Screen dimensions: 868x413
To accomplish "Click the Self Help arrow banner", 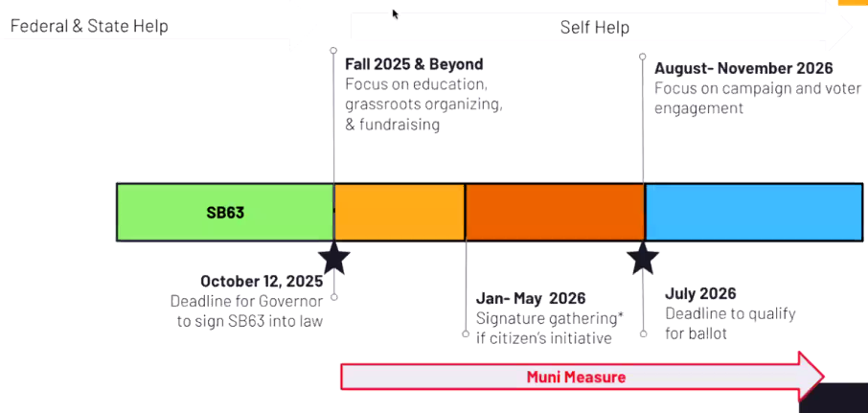I will point(596,28).
